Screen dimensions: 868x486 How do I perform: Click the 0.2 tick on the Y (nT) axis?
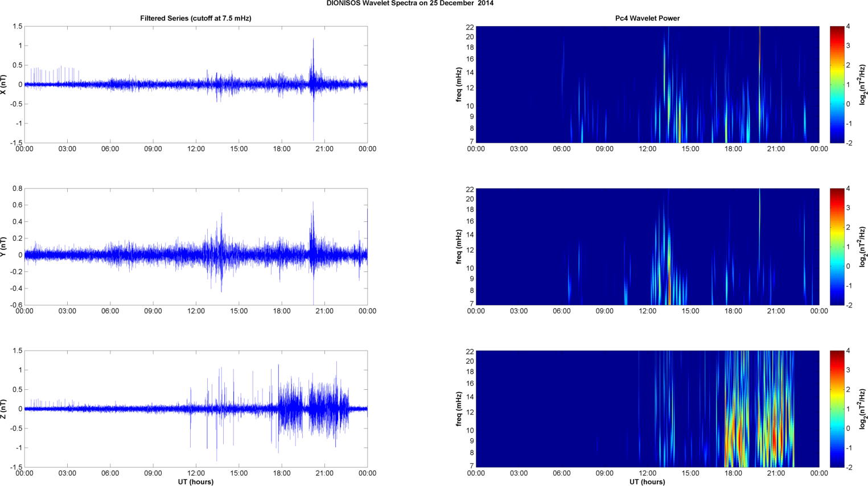17,238
